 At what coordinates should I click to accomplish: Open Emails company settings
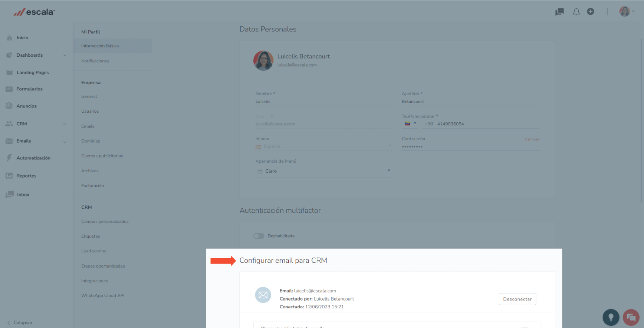point(88,126)
